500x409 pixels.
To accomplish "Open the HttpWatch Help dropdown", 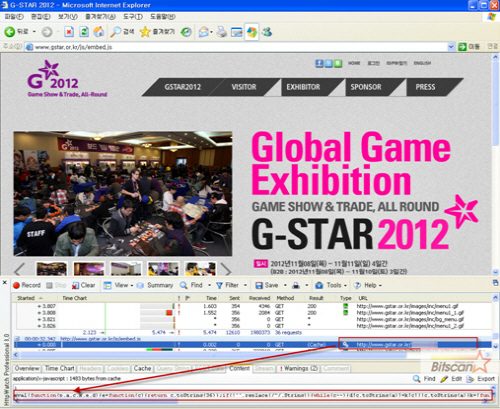I will coord(367,285).
